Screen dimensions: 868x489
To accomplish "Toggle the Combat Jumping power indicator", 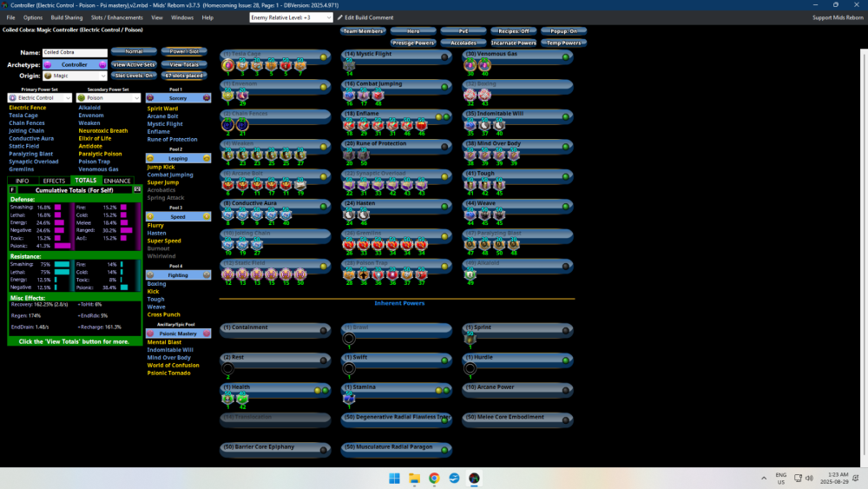I will point(444,85).
